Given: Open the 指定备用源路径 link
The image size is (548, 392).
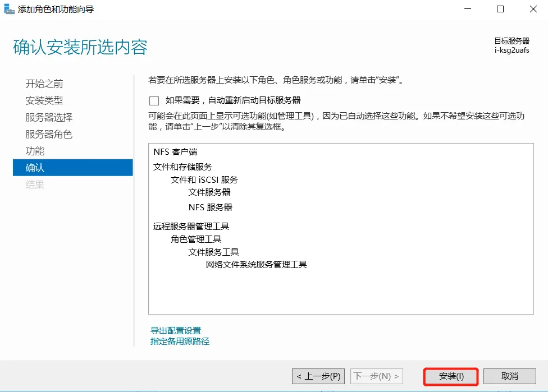Looking at the screenshot, I should pos(180,341).
